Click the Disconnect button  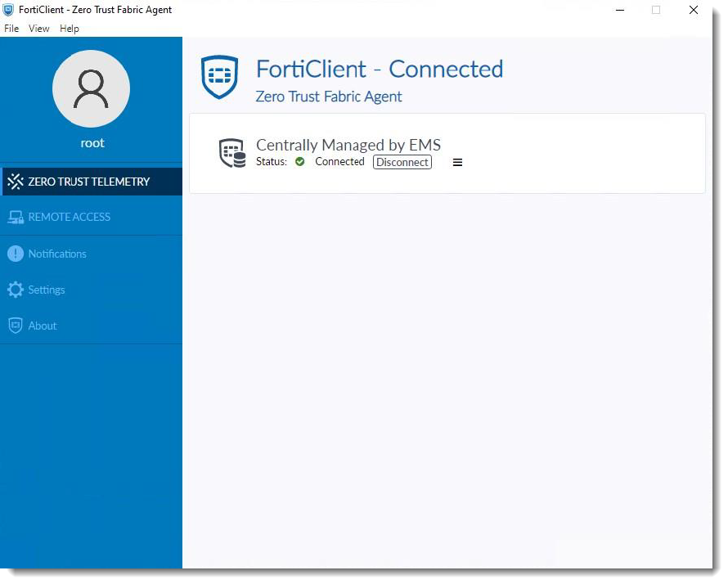coord(402,162)
